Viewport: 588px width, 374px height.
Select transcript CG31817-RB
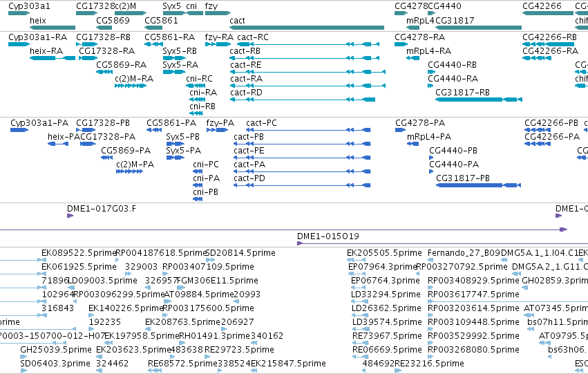463,93
